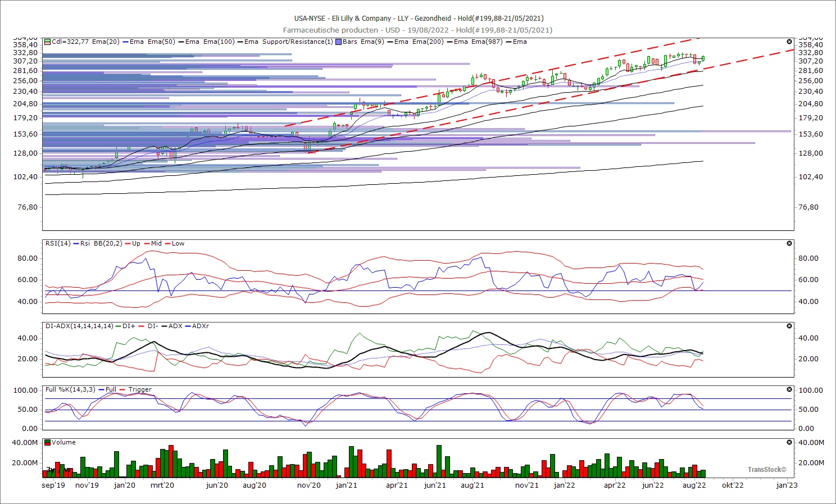Click 20.00M on the left volume axis
836x504 pixels.
tap(25, 462)
